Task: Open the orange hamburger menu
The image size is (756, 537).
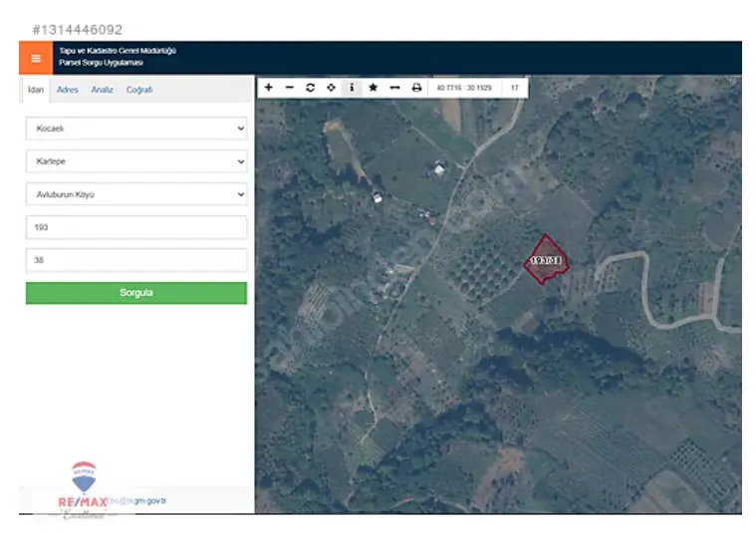Action: pos(36,59)
